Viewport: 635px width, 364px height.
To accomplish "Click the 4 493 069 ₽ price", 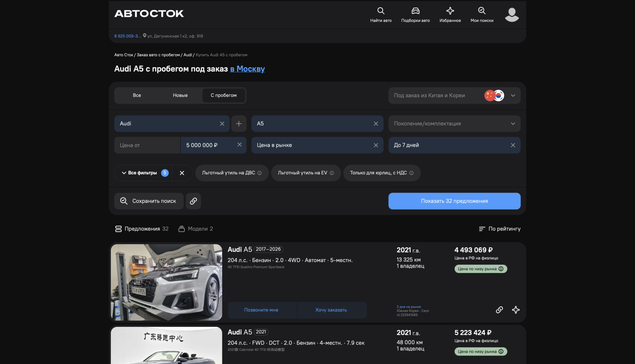I will [474, 250].
